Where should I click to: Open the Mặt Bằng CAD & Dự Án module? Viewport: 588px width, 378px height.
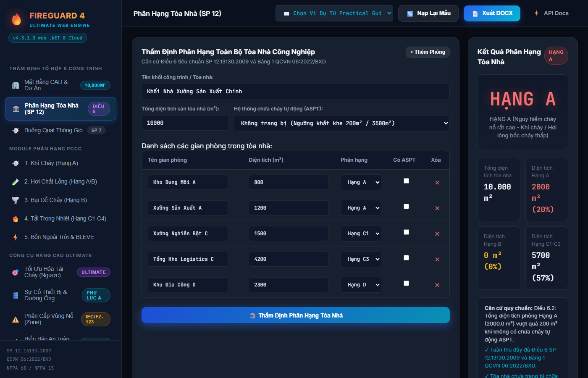[x=60, y=85]
